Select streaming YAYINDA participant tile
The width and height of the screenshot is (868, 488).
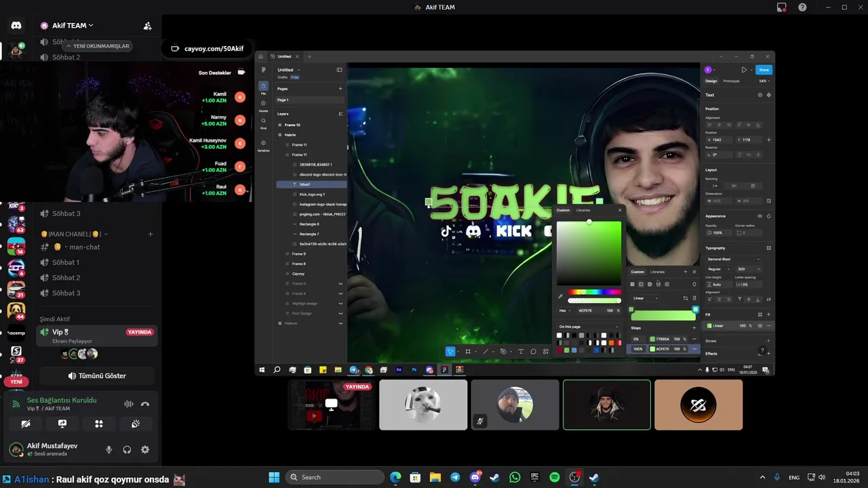pos(331,405)
